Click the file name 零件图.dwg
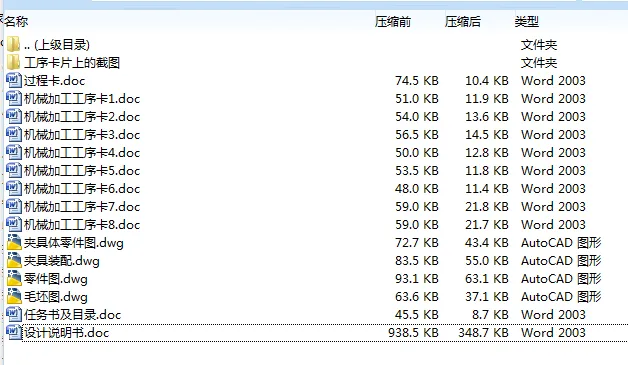This screenshot has height=365, width=628. click(56, 279)
